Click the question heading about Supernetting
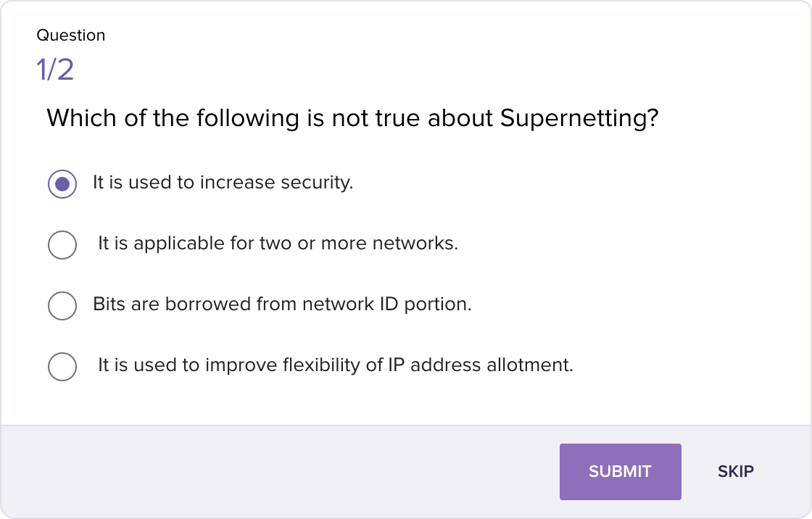Image resolution: width=812 pixels, height=519 pixels. click(x=352, y=118)
